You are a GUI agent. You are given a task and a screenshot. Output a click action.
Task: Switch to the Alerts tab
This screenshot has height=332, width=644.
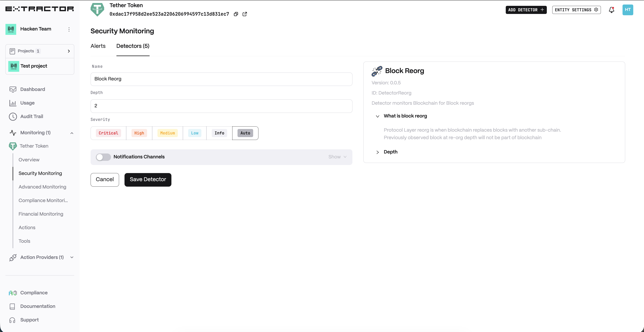[x=98, y=46]
